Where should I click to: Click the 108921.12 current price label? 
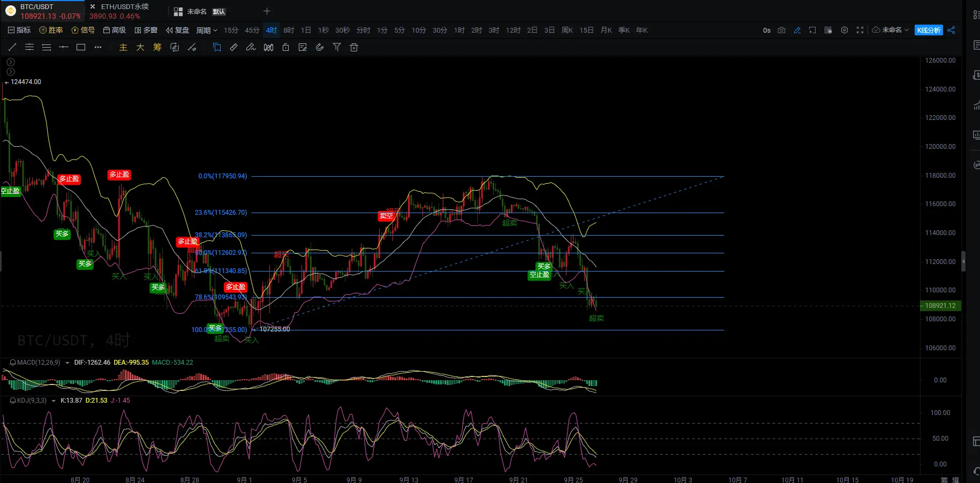pos(940,306)
